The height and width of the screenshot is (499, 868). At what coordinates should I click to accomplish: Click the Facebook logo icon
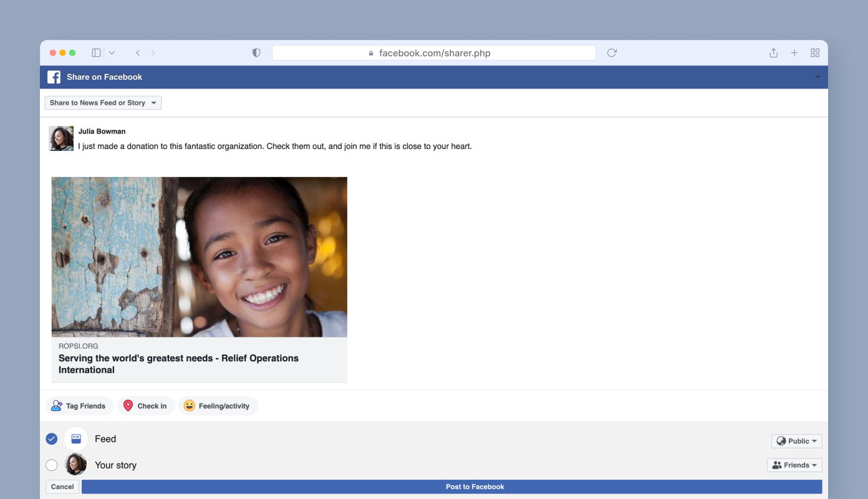pyautogui.click(x=54, y=77)
